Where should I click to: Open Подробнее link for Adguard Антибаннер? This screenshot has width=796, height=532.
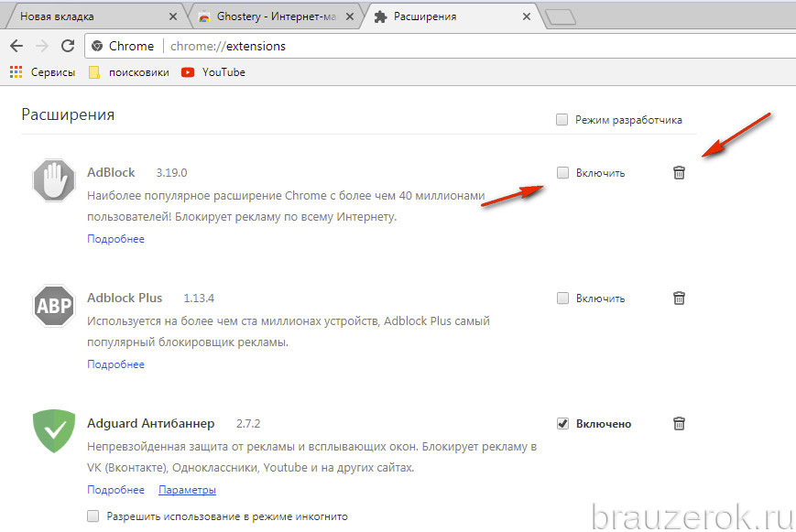pyautogui.click(x=115, y=490)
